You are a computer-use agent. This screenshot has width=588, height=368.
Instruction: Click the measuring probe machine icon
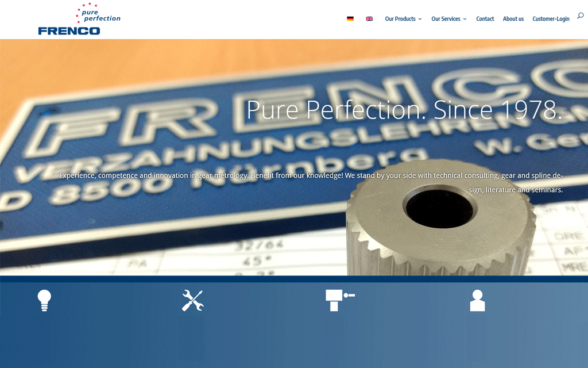tap(340, 300)
